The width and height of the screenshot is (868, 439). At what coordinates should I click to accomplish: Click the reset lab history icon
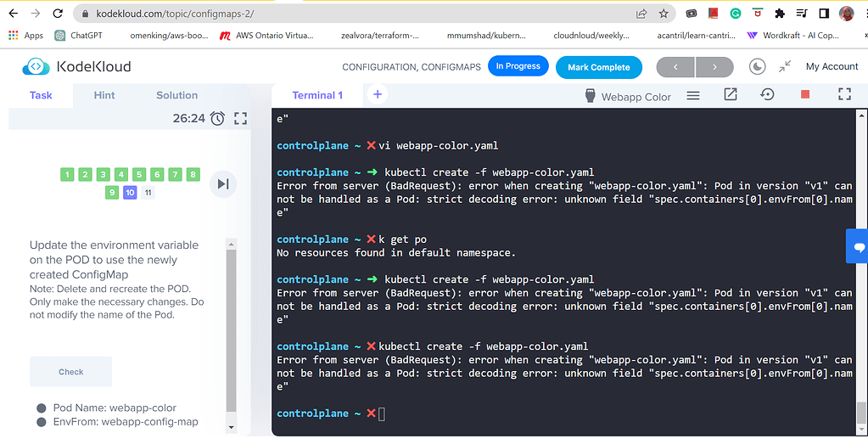click(x=767, y=95)
